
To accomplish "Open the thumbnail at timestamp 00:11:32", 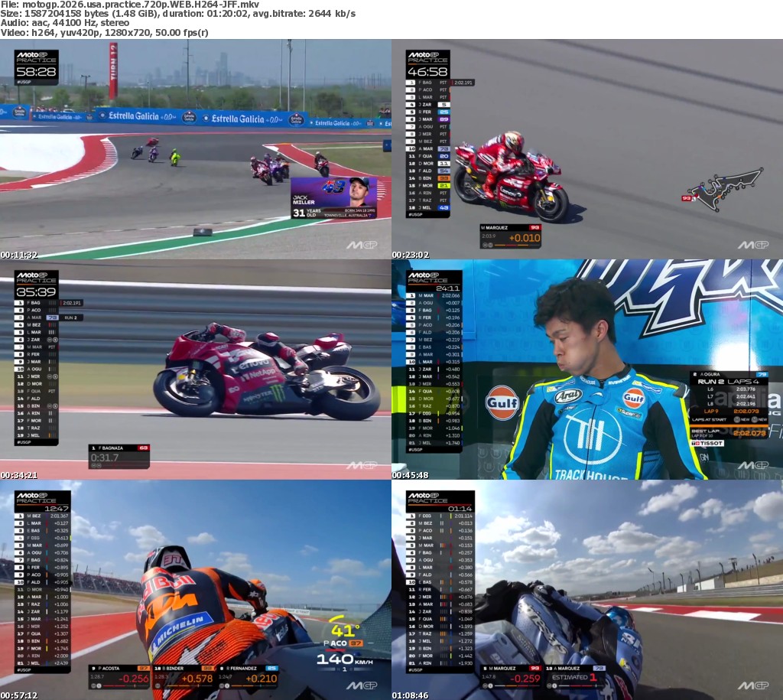I will (x=196, y=149).
